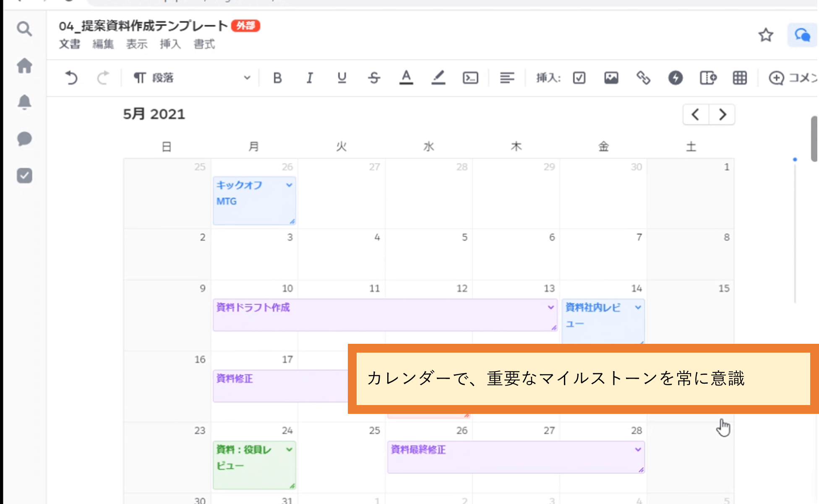Open notifications bell icon

[24, 102]
